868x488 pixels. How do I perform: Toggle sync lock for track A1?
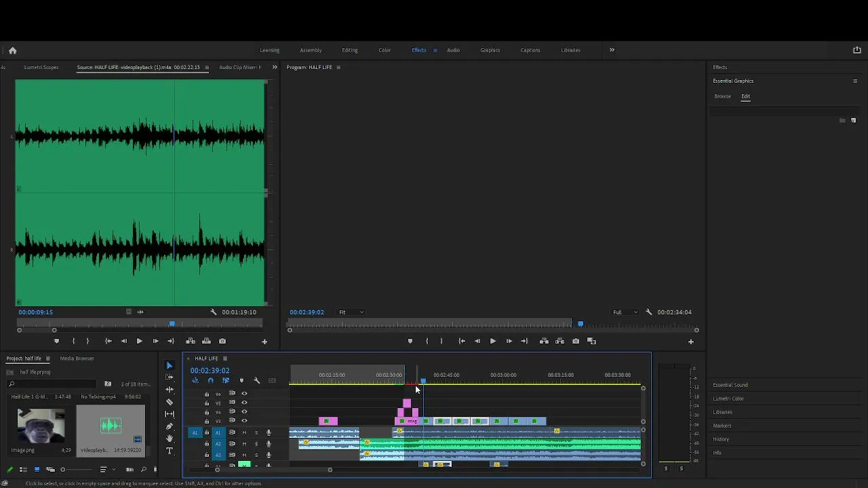point(232,433)
